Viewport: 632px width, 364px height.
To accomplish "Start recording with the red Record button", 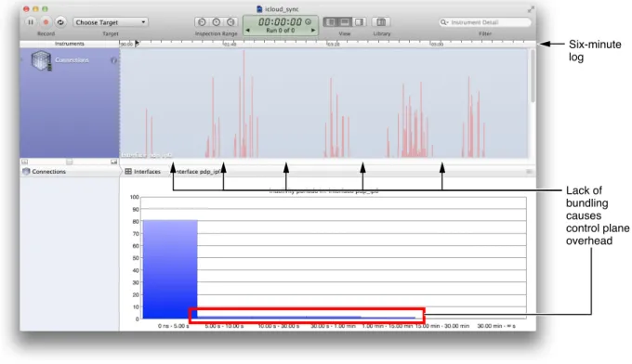I will point(46,22).
